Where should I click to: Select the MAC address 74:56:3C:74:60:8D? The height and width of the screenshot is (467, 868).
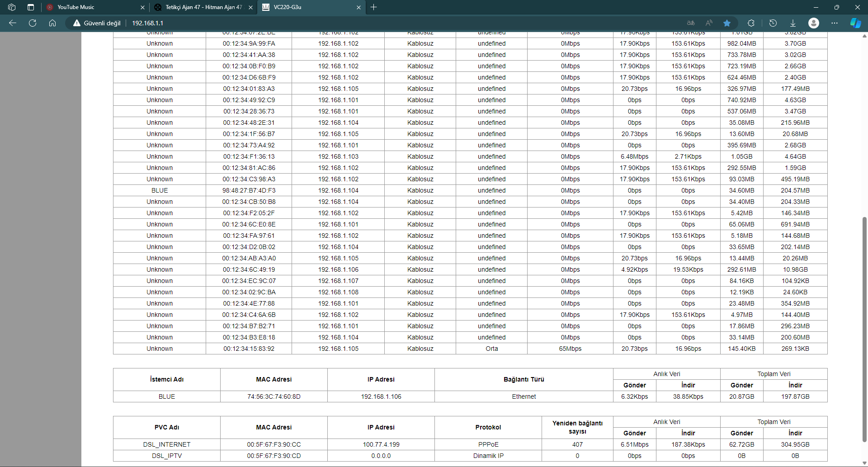click(274, 396)
